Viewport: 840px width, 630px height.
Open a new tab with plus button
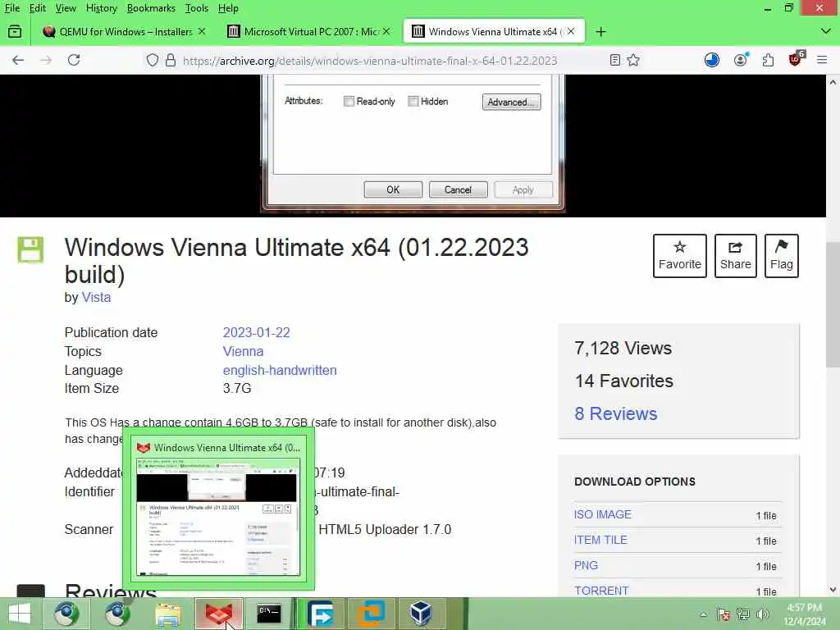coord(600,32)
